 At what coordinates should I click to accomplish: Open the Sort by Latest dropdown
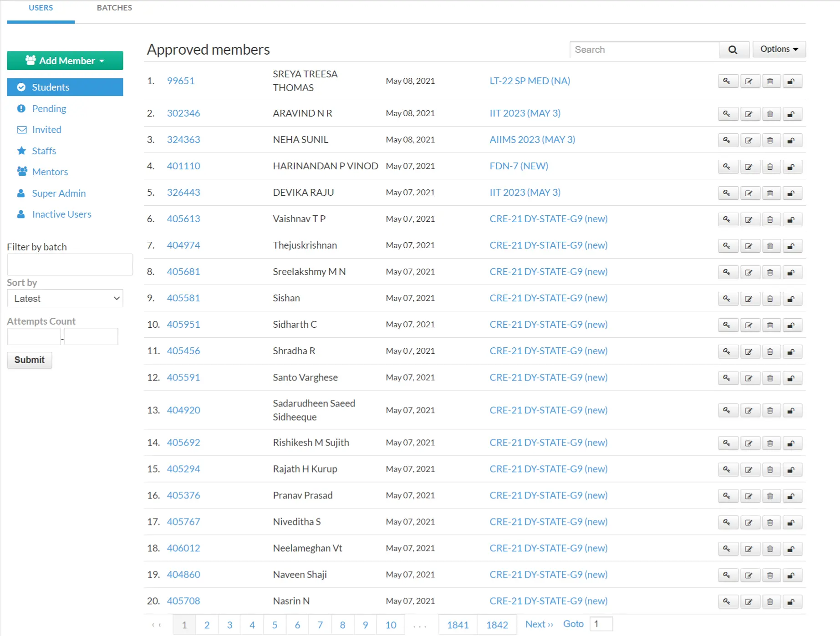[x=65, y=299]
